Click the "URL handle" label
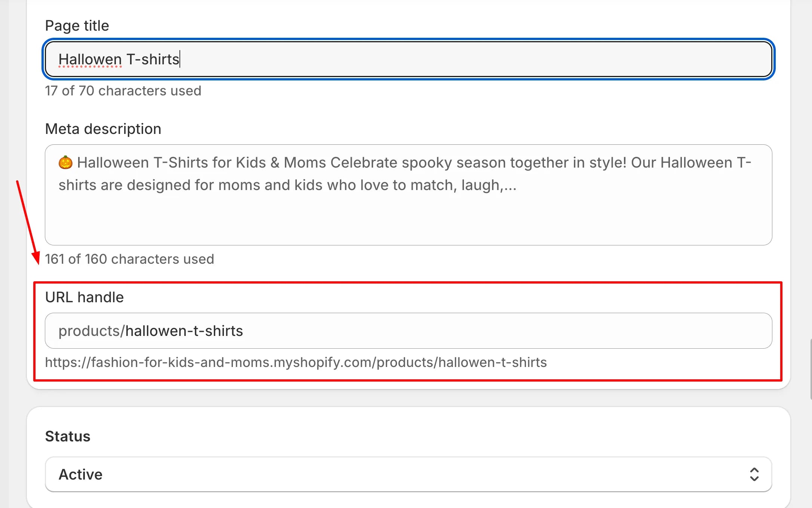Screen dimensions: 812x508 click(84, 297)
